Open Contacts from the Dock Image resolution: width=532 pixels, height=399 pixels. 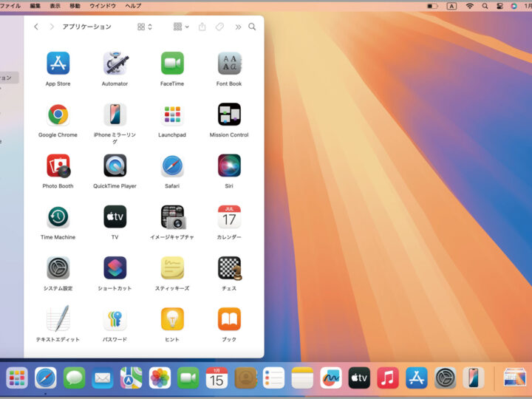(x=245, y=378)
